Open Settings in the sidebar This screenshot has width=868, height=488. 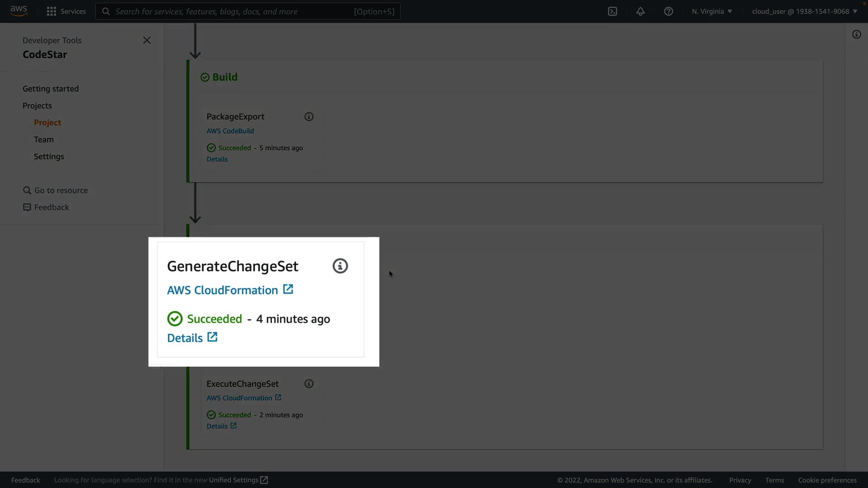[49, 156]
